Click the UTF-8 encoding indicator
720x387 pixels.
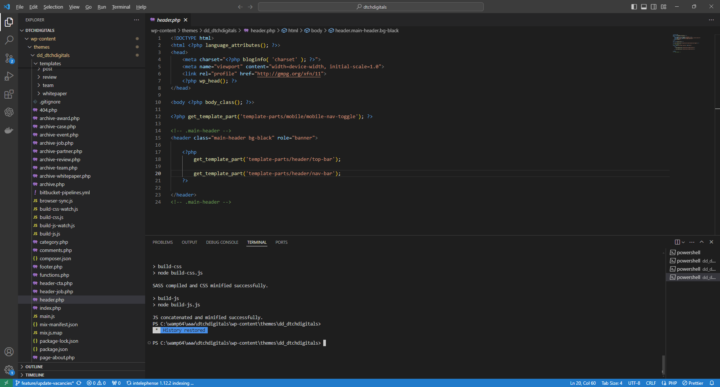click(634, 383)
